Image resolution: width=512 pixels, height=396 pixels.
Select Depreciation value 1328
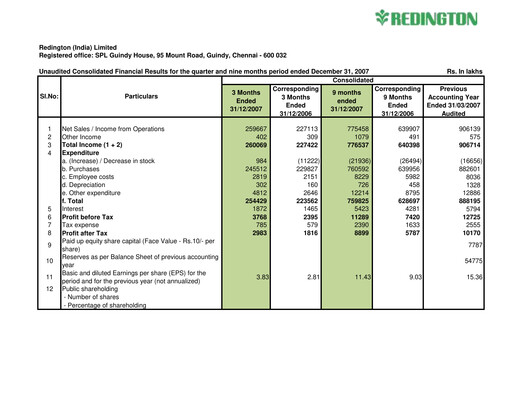[473, 185]
